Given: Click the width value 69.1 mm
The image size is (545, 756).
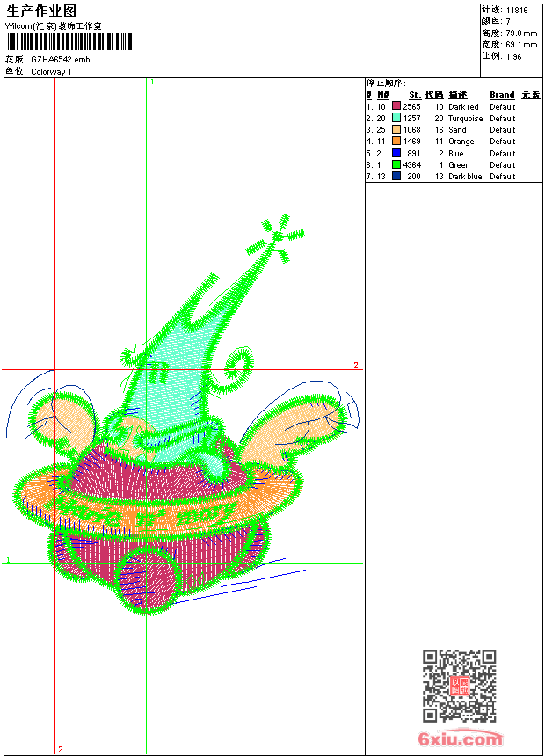Looking at the screenshot, I should [x=521, y=45].
